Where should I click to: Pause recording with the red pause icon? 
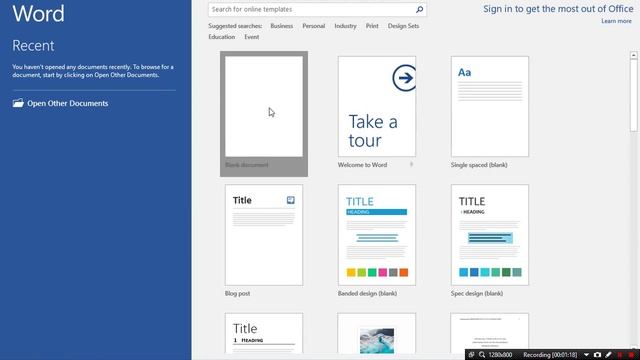click(x=620, y=355)
